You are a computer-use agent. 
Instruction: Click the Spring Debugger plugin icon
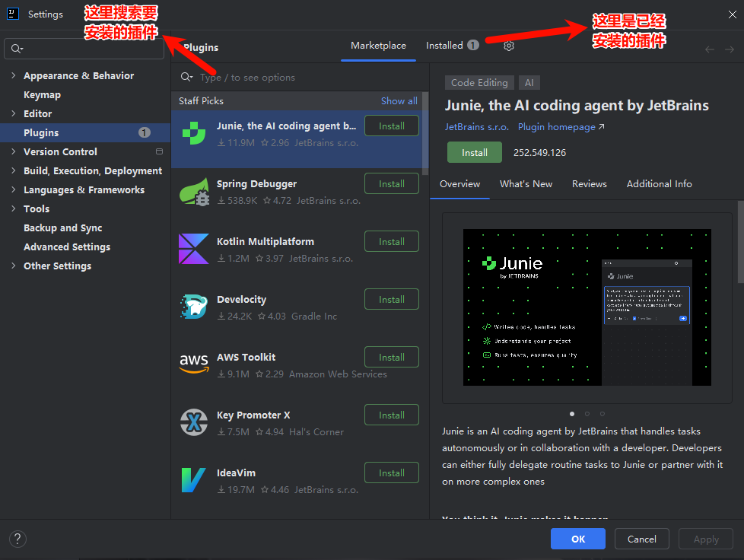(195, 191)
